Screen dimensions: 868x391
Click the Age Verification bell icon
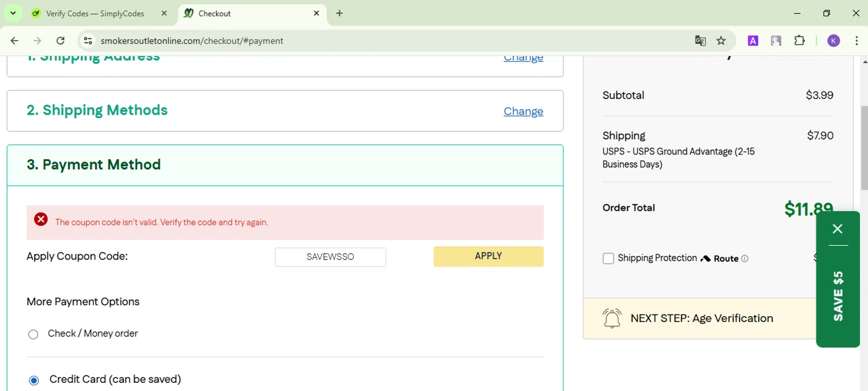pos(612,319)
